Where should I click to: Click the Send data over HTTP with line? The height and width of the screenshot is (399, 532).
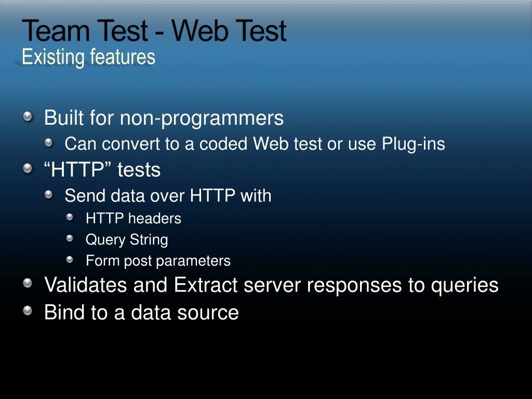[x=168, y=196]
